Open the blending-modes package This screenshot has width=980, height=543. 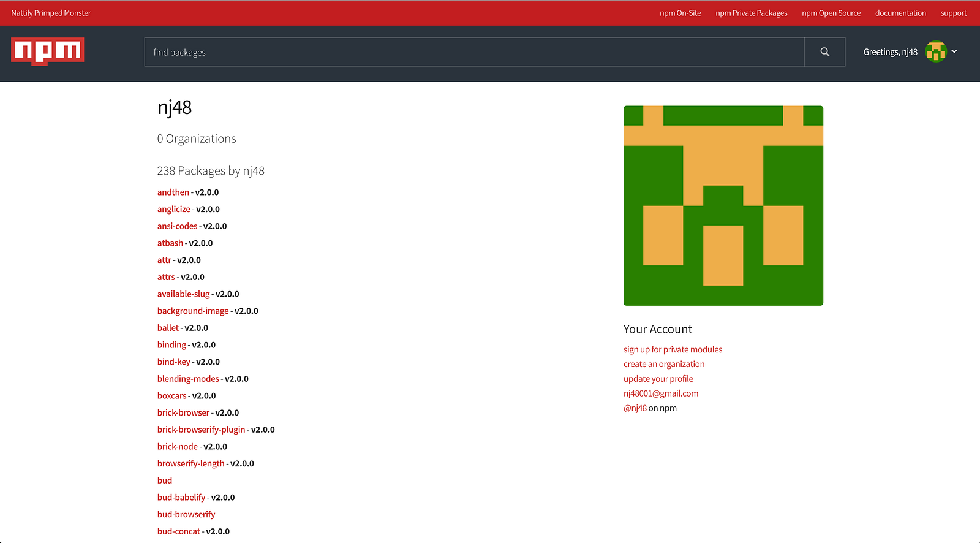pyautogui.click(x=188, y=379)
